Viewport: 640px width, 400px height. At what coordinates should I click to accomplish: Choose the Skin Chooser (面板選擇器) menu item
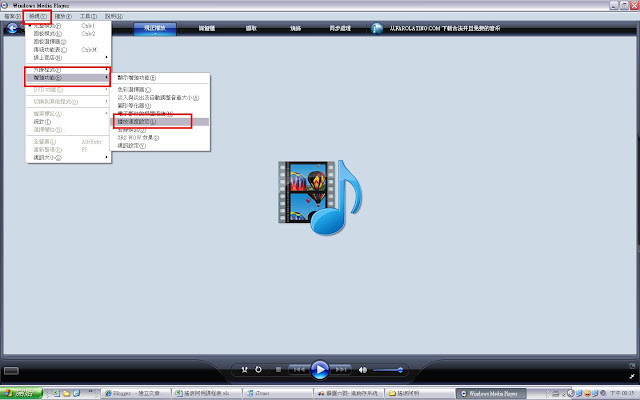68,42
